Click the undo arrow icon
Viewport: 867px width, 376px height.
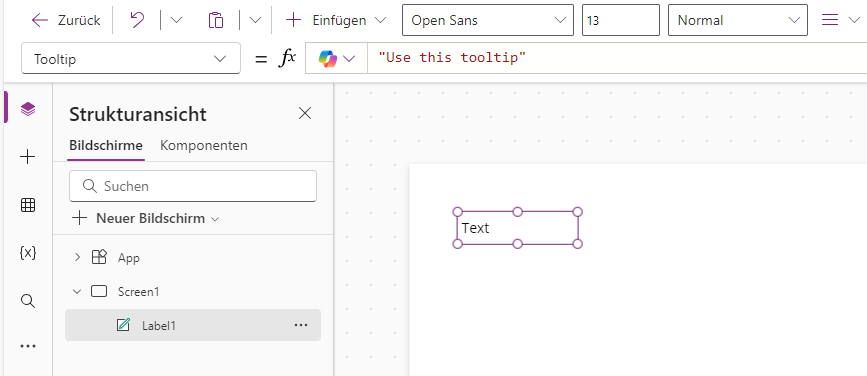click(x=137, y=20)
